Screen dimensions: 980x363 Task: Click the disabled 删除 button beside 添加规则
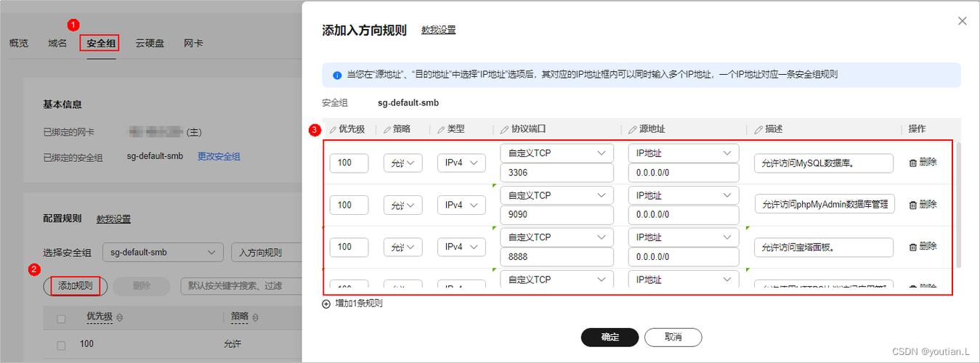142,285
